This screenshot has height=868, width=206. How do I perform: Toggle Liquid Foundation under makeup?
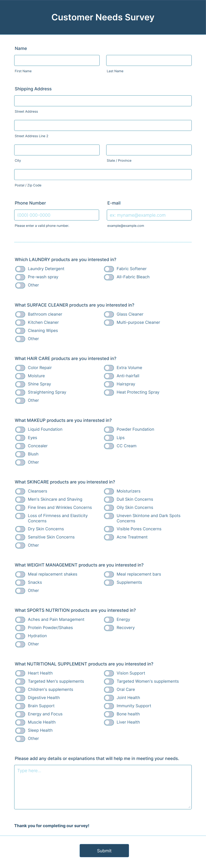(x=20, y=430)
